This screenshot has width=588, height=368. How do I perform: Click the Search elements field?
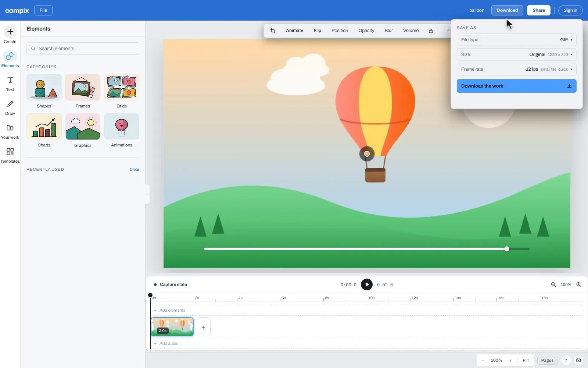83,49
